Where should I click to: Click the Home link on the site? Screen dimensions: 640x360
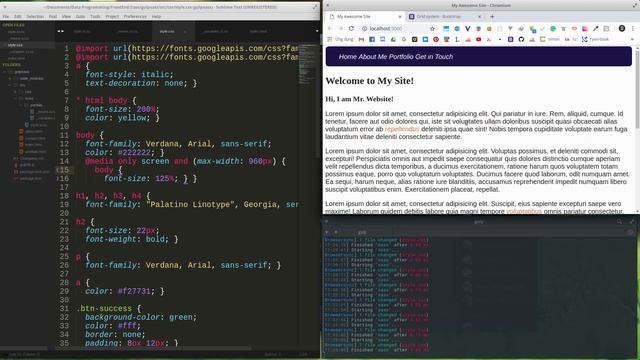click(347, 57)
